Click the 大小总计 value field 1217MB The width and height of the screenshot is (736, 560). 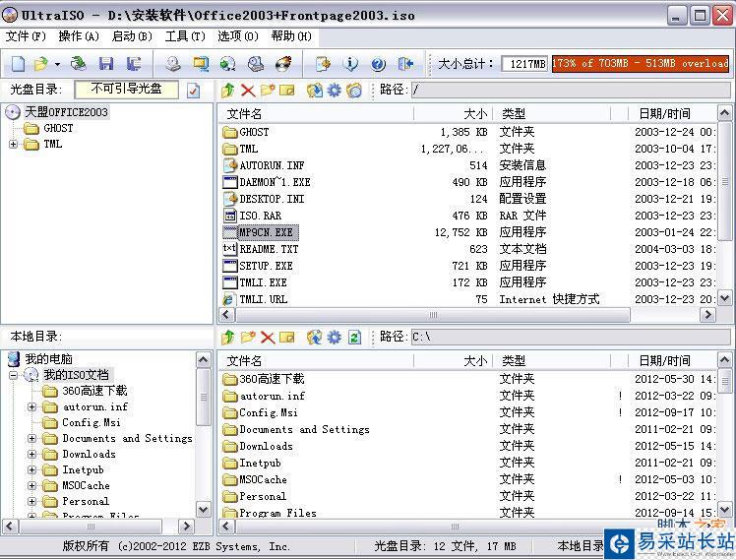click(x=525, y=63)
